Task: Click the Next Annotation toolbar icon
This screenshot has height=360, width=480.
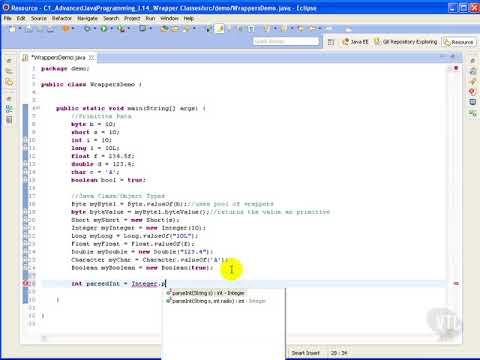Action: tap(267, 29)
